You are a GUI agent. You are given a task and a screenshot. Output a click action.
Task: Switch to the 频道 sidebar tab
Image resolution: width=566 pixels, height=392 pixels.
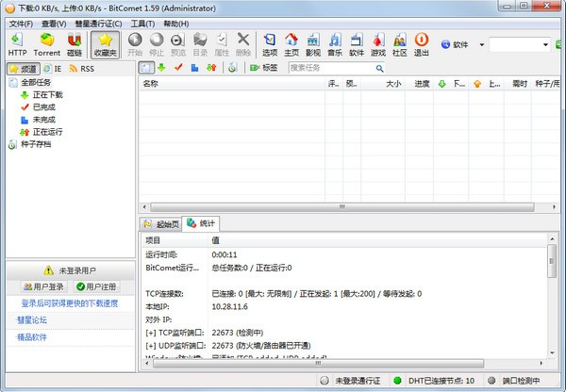pos(23,69)
